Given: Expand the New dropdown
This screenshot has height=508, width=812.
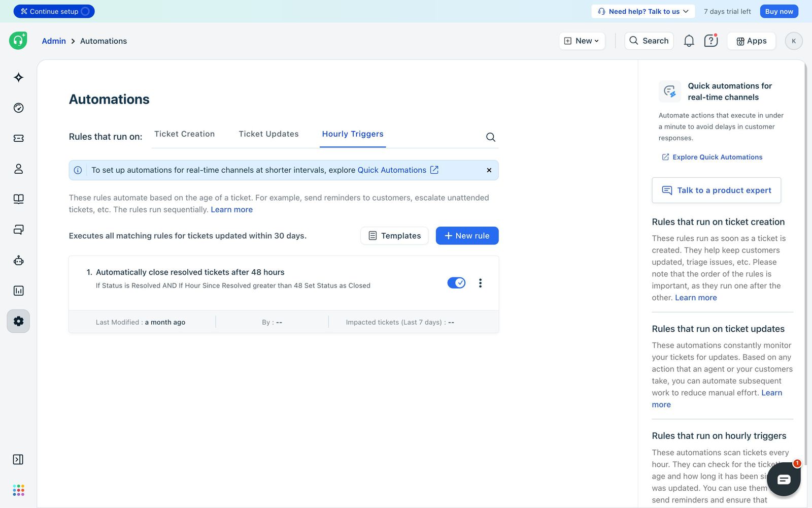Looking at the screenshot, I should click(x=582, y=41).
